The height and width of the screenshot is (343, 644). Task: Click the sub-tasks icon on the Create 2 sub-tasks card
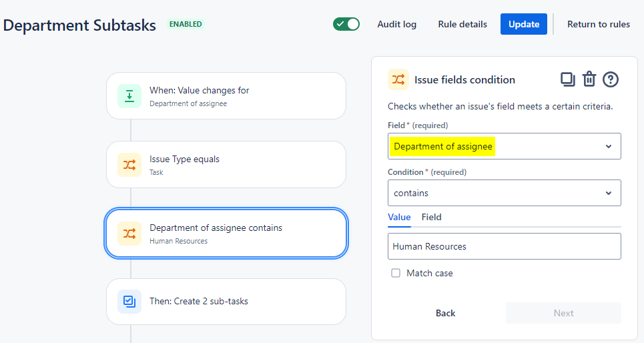click(x=129, y=302)
